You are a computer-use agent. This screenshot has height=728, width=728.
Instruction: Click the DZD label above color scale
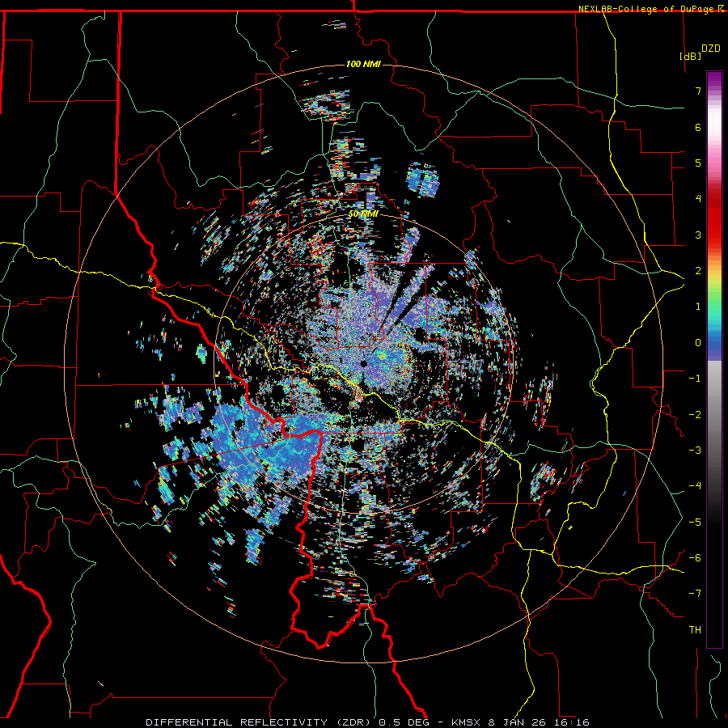pos(711,49)
